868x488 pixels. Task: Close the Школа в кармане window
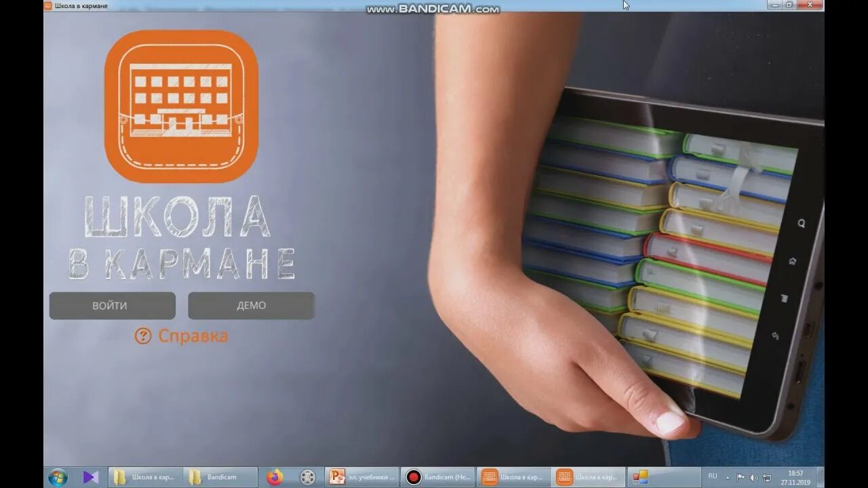(x=810, y=5)
